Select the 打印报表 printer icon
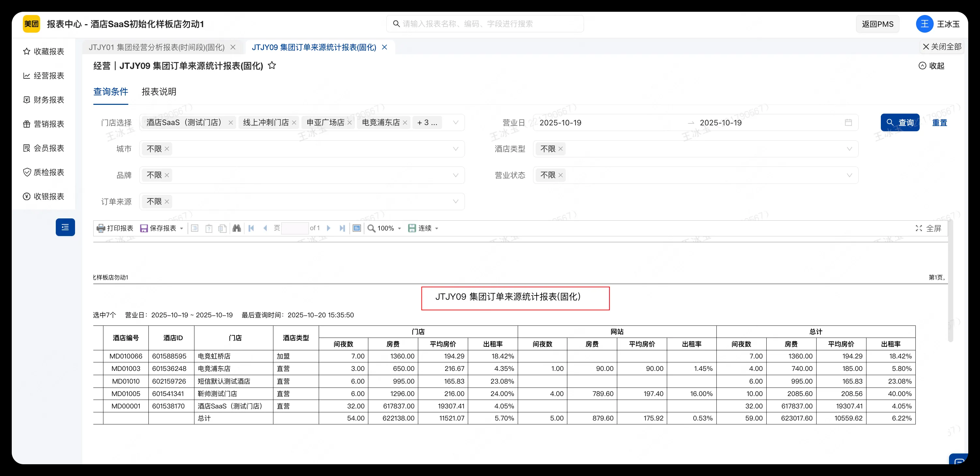This screenshot has height=476, width=980. pos(100,228)
